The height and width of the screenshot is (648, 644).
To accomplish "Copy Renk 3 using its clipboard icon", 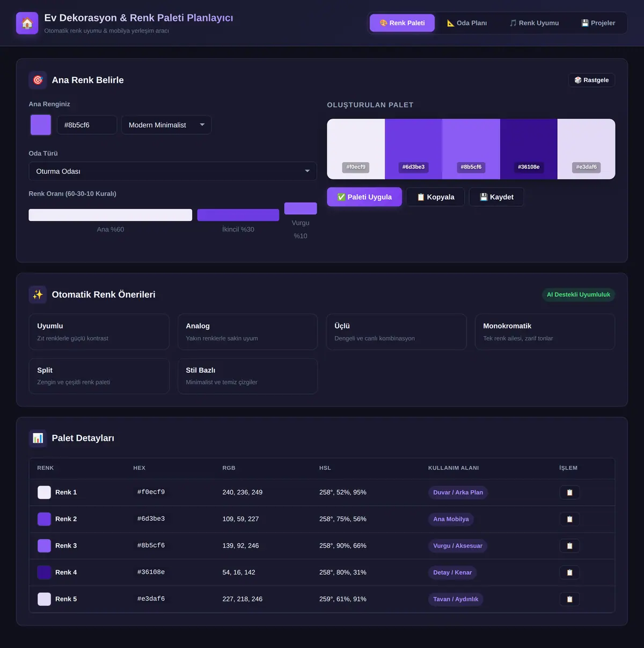I will [569, 546].
